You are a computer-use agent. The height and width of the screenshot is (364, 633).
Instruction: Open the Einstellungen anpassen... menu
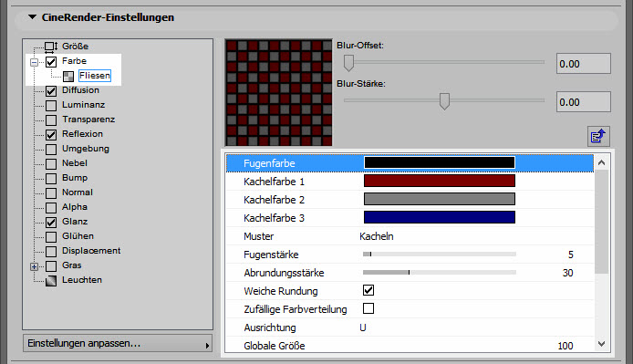click(x=118, y=343)
